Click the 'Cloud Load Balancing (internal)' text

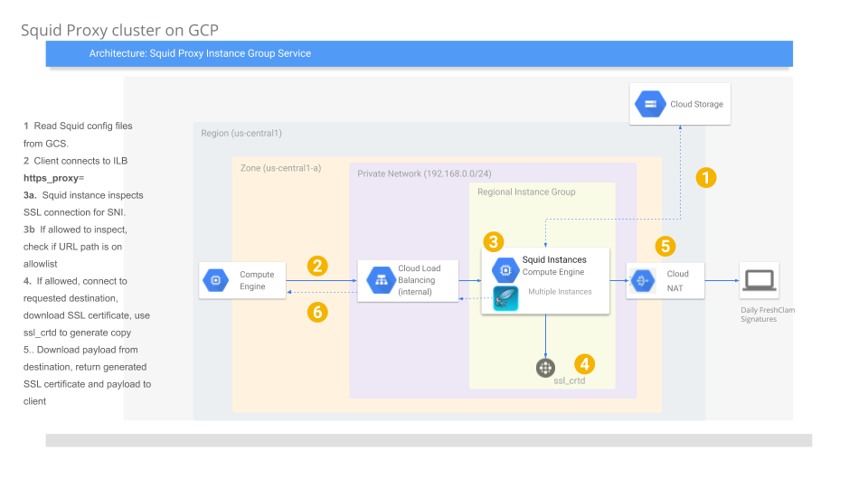click(x=419, y=280)
